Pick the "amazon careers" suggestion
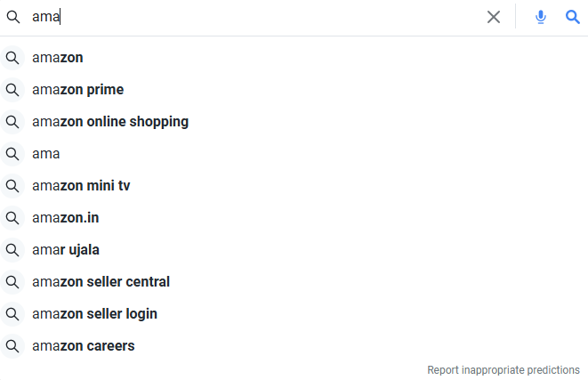 (84, 346)
